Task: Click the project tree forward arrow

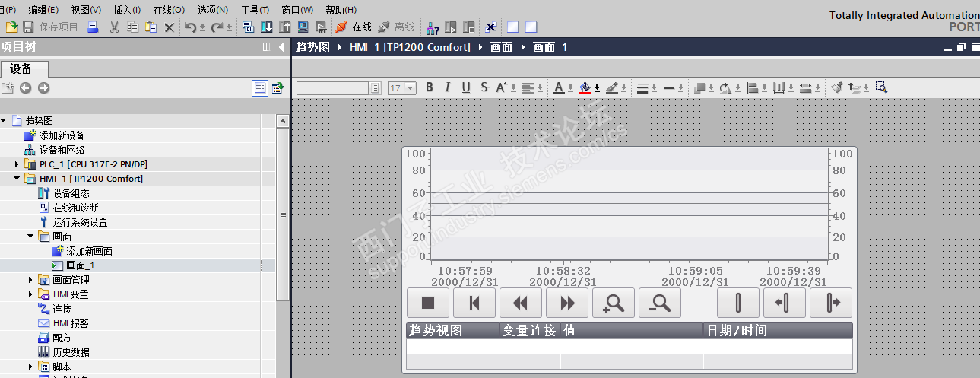Action: 43,88
